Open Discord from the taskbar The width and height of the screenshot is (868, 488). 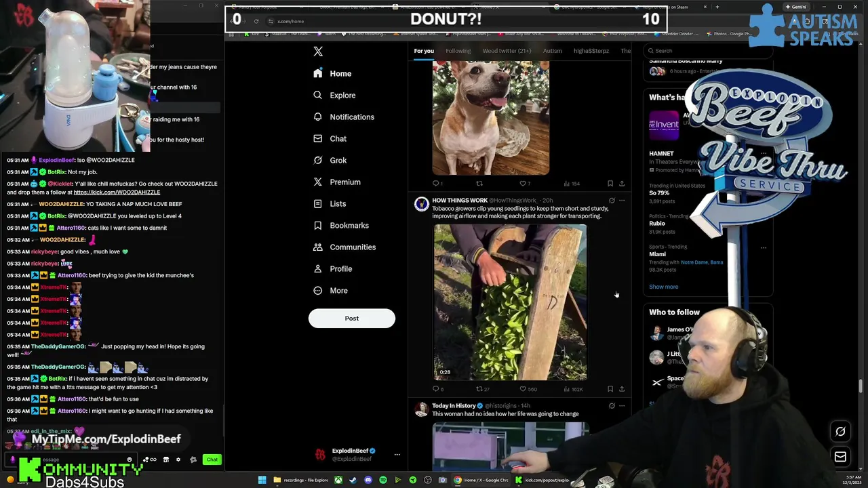pyautogui.click(x=368, y=480)
